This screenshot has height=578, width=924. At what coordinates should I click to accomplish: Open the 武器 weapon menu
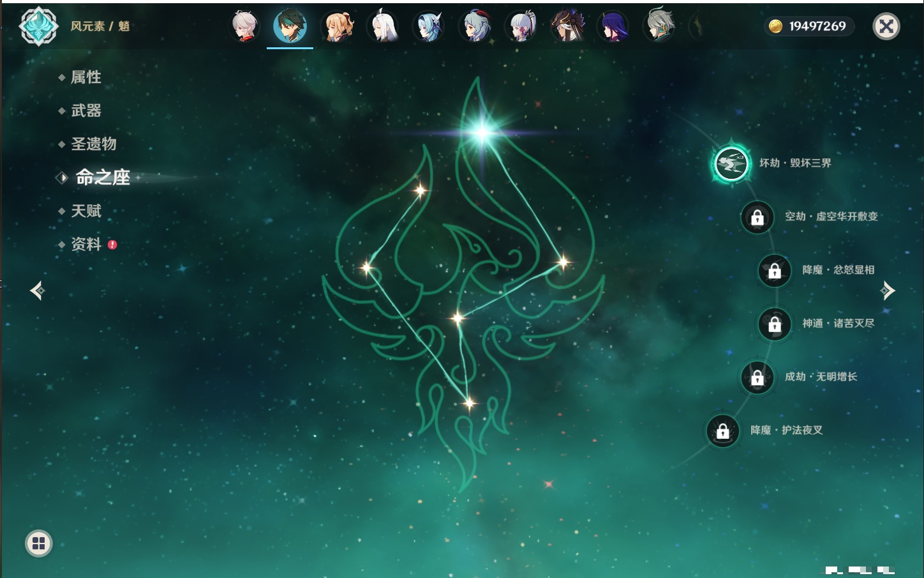[86, 110]
